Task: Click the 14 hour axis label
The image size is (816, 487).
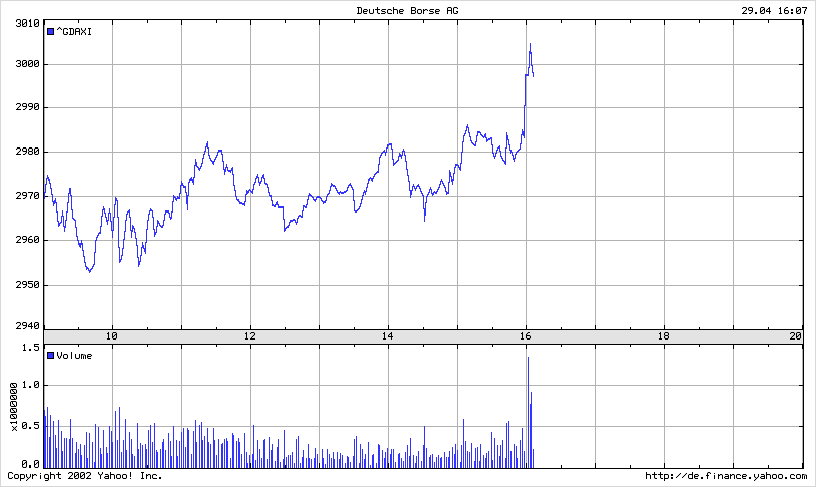Action: point(388,336)
